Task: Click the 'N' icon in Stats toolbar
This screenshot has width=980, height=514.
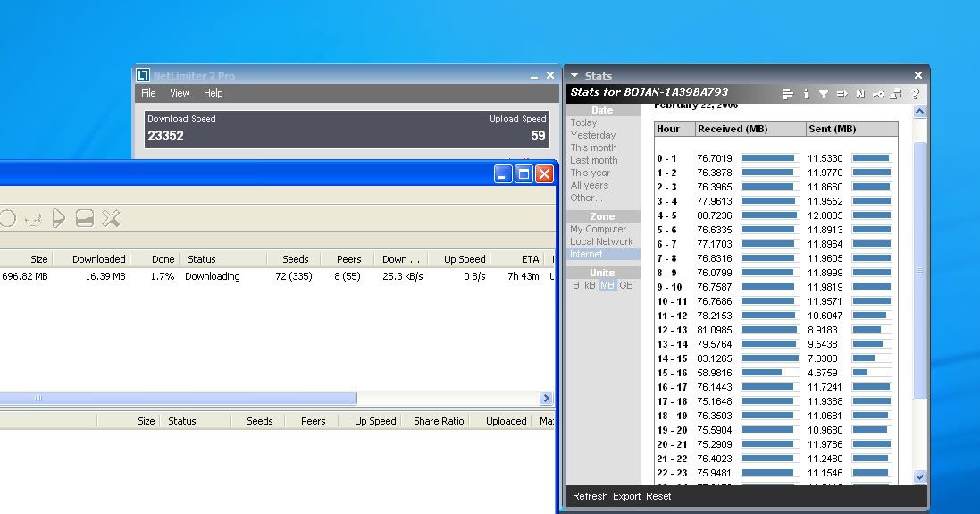Action: [860, 94]
